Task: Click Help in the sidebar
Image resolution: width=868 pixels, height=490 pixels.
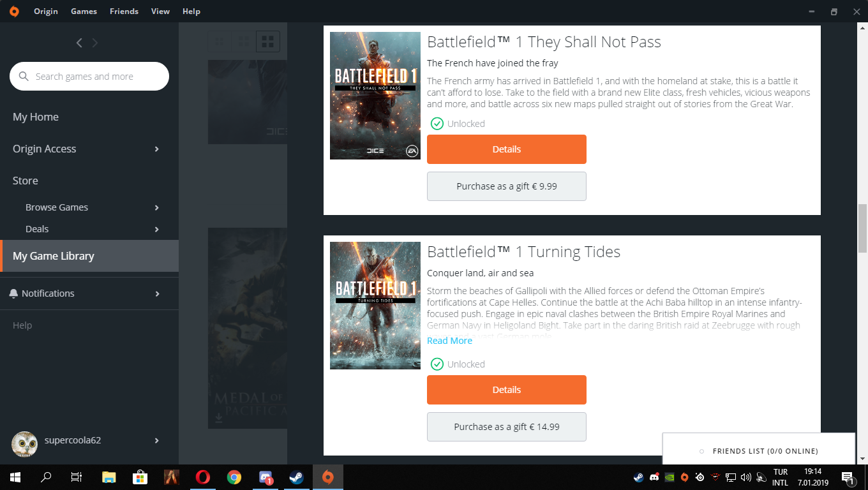Action: 22,325
